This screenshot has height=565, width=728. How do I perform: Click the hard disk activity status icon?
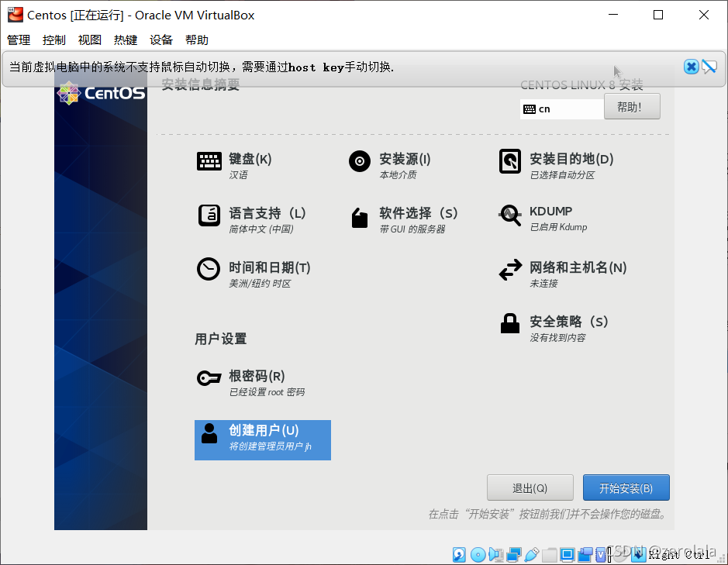click(459, 555)
